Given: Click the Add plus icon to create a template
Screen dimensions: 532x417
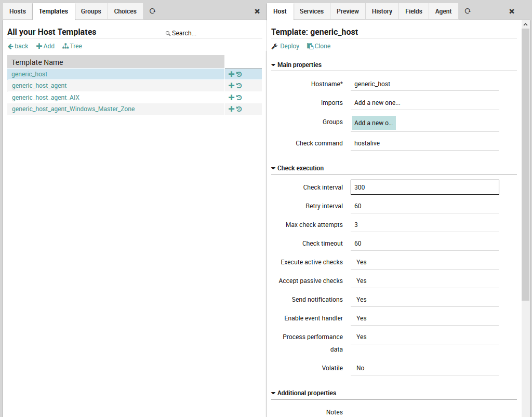Looking at the screenshot, I should [39, 46].
